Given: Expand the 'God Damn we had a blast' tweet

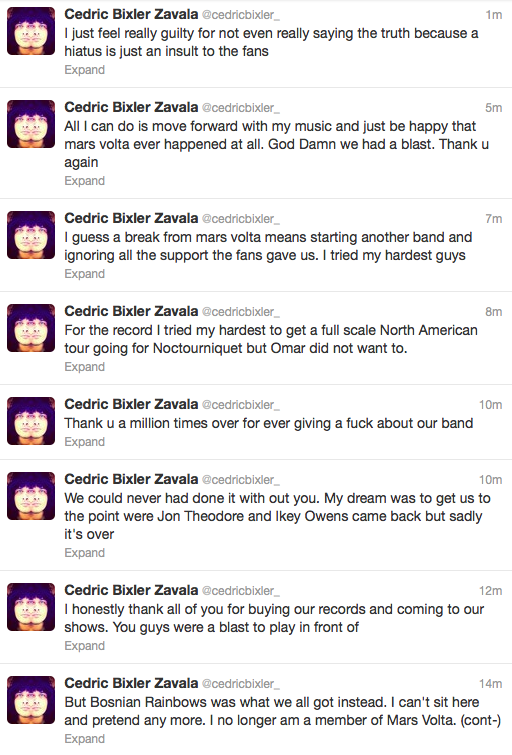Looking at the screenshot, I should click(x=85, y=181).
